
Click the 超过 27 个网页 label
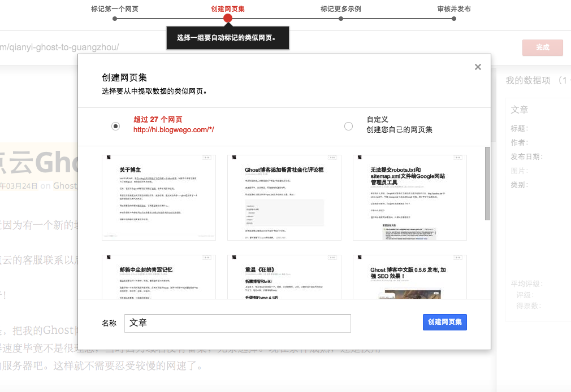pos(158,119)
